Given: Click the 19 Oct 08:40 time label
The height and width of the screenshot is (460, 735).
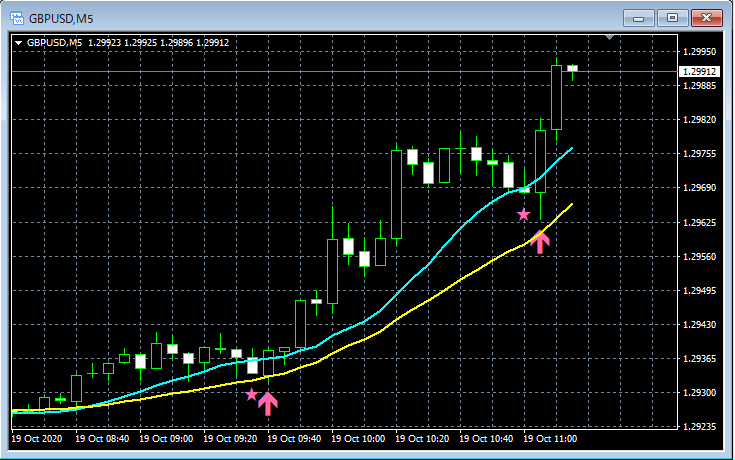Looking at the screenshot, I should coord(102,439).
